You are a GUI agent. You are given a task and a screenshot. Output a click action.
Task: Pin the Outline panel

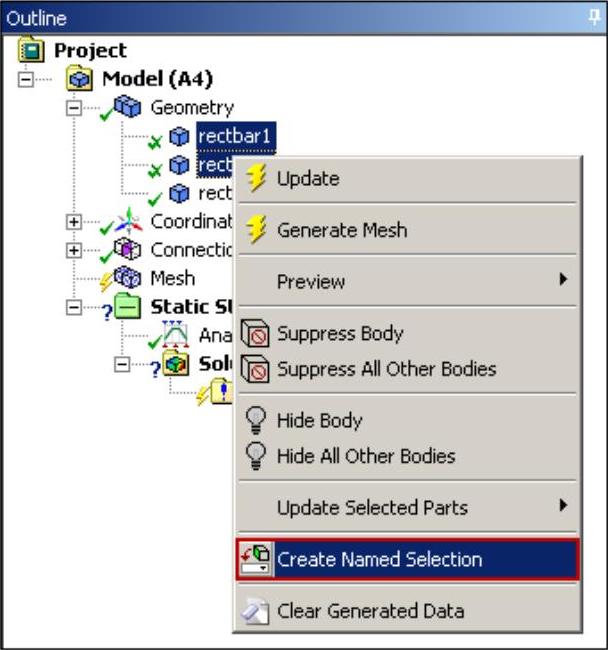click(596, 18)
